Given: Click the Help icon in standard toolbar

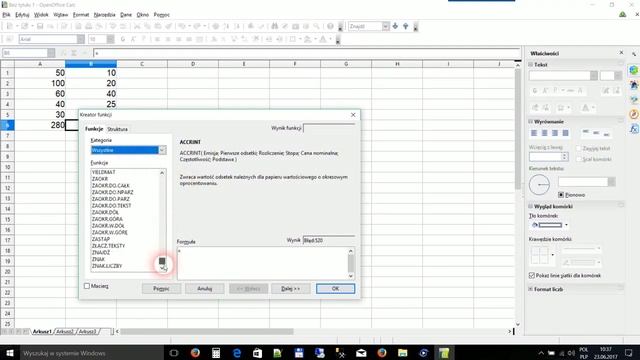Looking at the screenshot, I should (x=330, y=26).
